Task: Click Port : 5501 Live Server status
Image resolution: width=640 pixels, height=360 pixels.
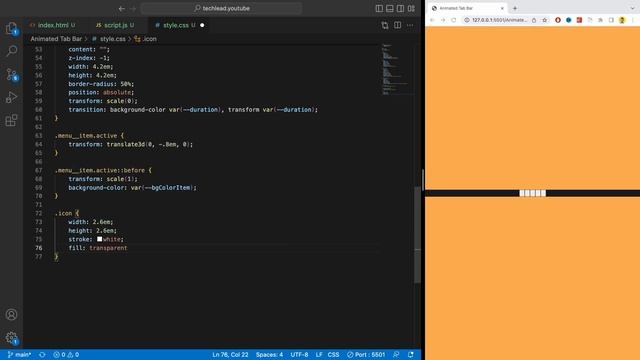Action: pos(366,355)
